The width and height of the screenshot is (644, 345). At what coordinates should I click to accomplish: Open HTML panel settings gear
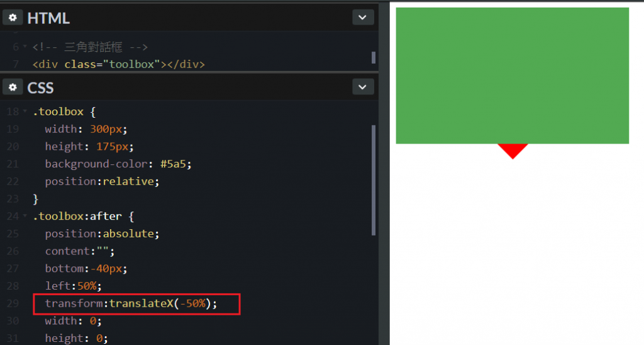coord(13,17)
